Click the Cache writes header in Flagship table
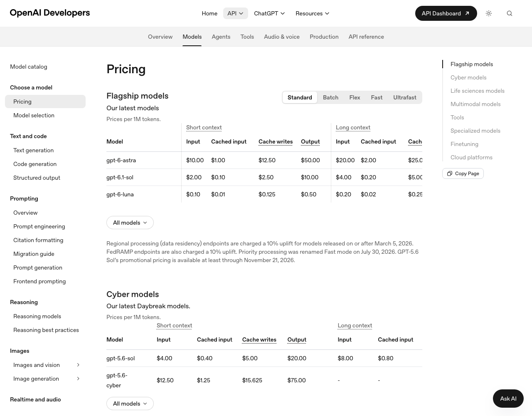 tap(276, 141)
